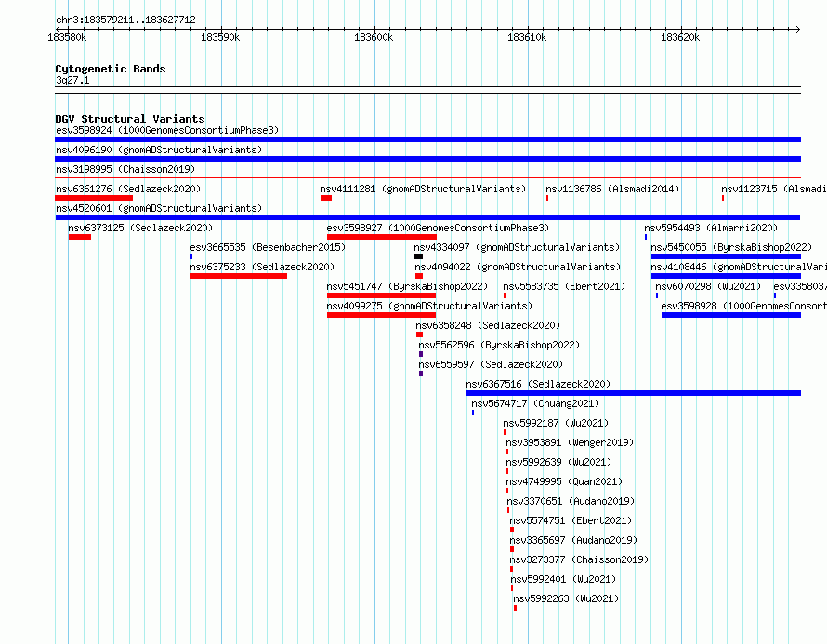Image resolution: width=827 pixels, height=644 pixels.
Task: Select nsv5451747 ByrskaBishop2022 label
Action: pyautogui.click(x=407, y=286)
